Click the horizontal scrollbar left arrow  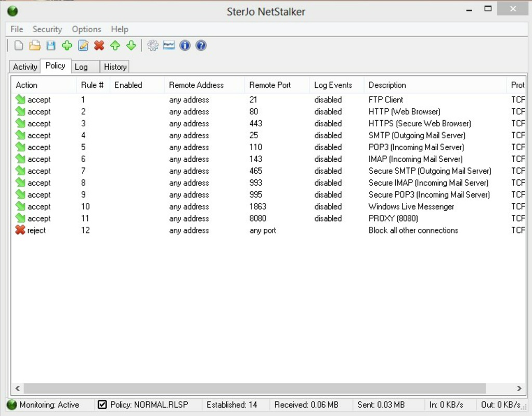click(x=17, y=388)
